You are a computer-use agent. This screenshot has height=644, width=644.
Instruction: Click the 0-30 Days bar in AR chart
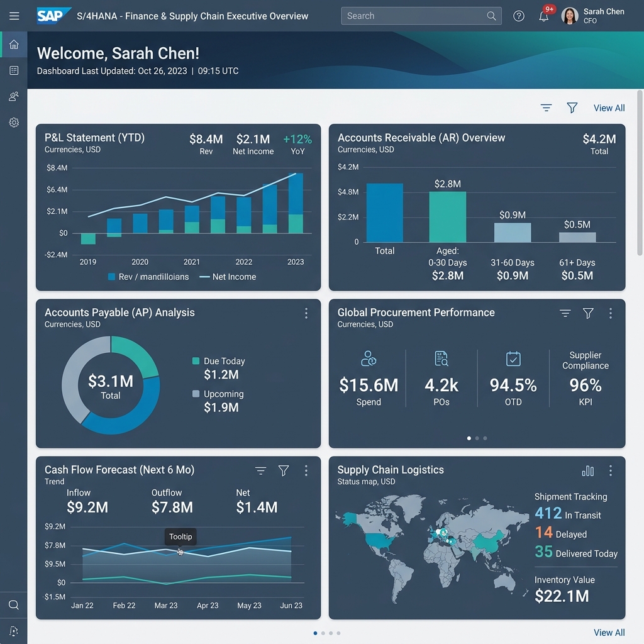[448, 217]
